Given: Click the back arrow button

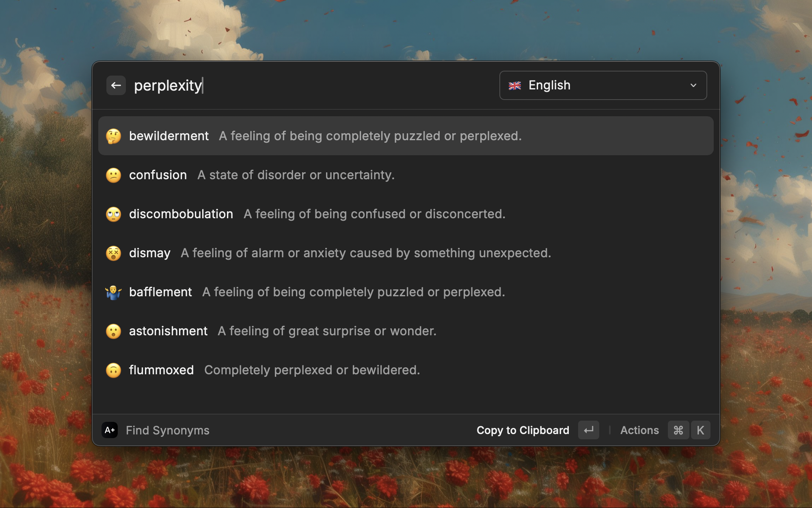Looking at the screenshot, I should [x=116, y=85].
